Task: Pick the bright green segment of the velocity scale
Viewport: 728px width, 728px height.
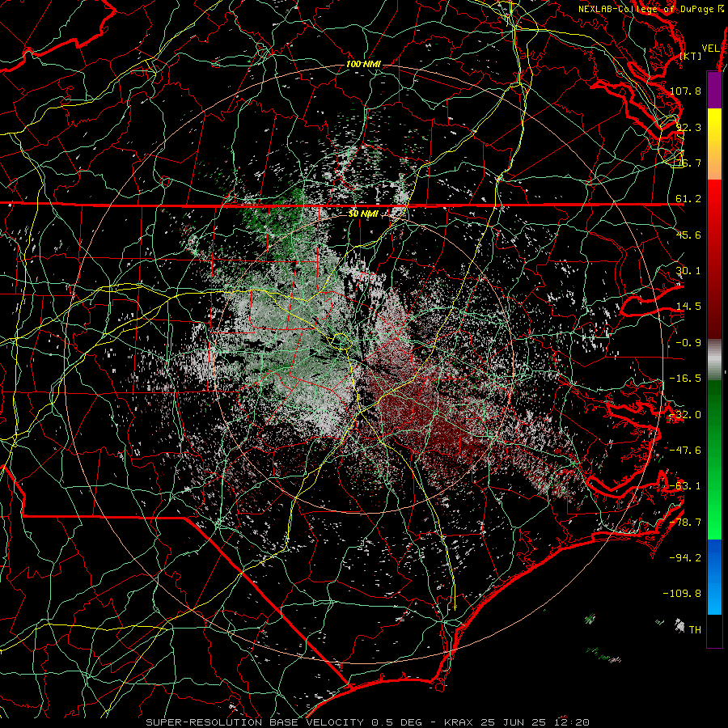Action: click(x=714, y=502)
